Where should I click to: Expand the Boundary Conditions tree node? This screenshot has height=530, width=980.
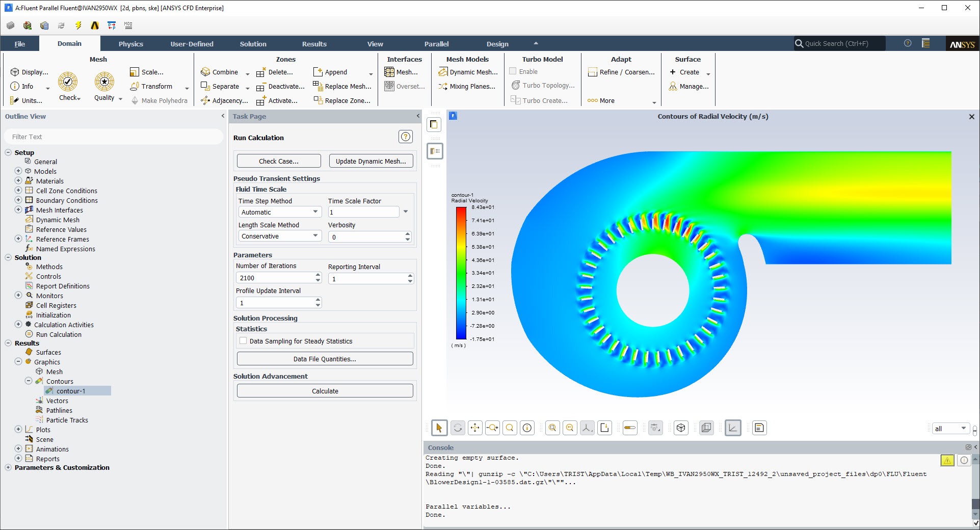point(18,200)
